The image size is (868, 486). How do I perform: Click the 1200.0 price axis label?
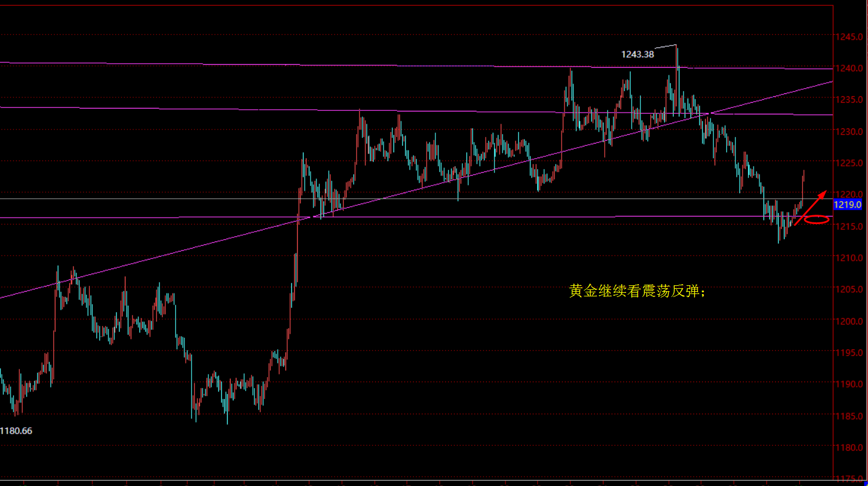point(849,321)
